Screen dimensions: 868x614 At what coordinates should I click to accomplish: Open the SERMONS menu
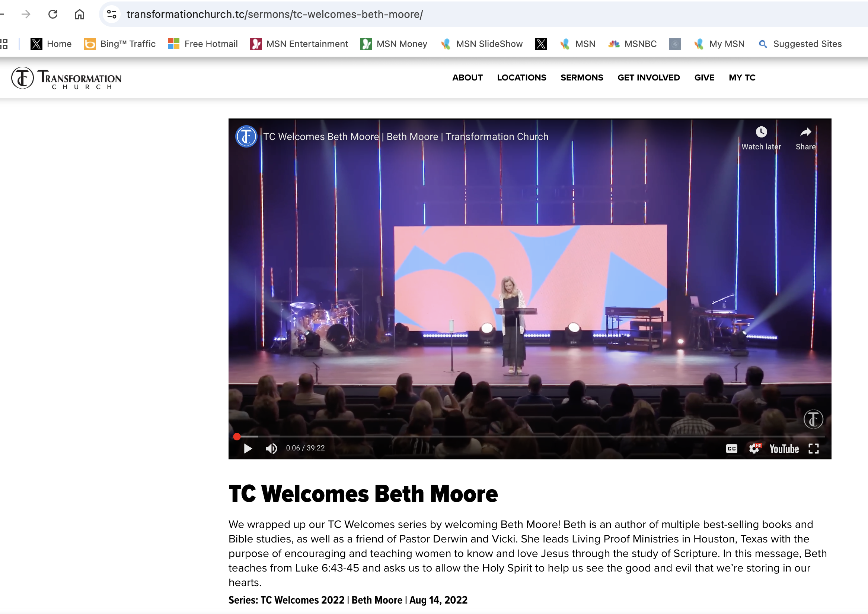[x=581, y=77]
